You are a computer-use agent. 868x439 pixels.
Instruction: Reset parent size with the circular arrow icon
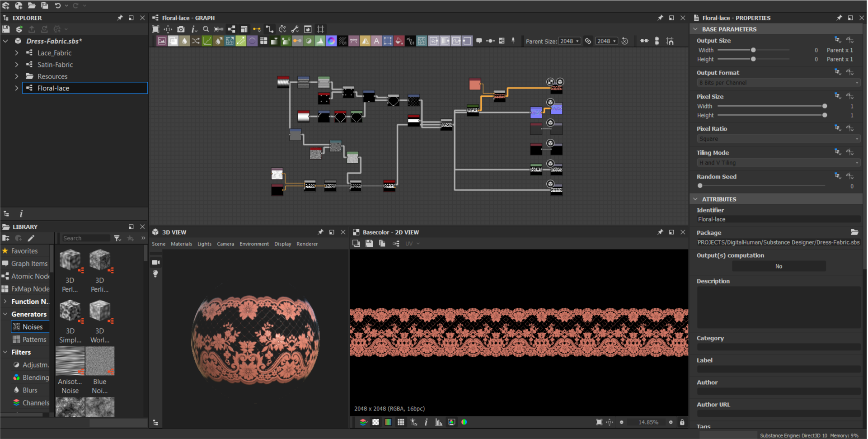point(625,41)
